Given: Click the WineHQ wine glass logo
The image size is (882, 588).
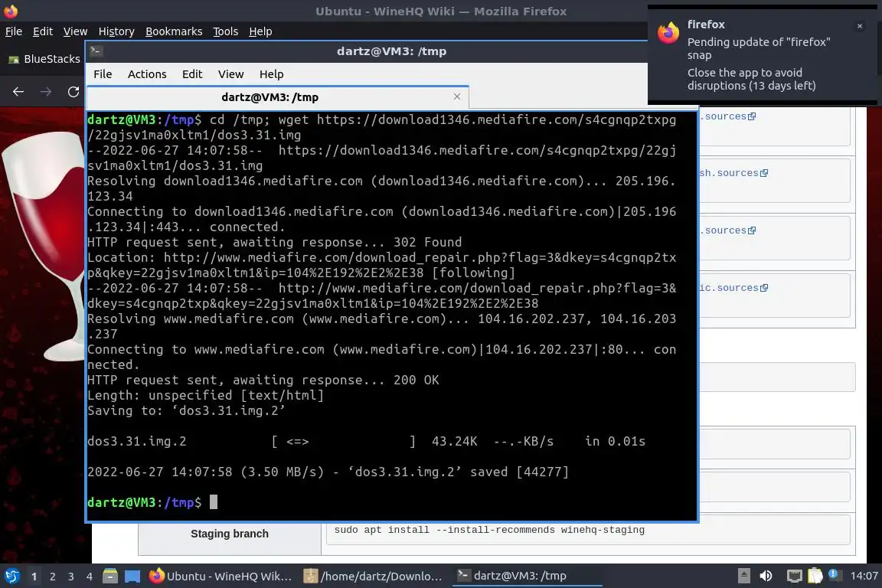Looking at the screenshot, I should 44,245.
